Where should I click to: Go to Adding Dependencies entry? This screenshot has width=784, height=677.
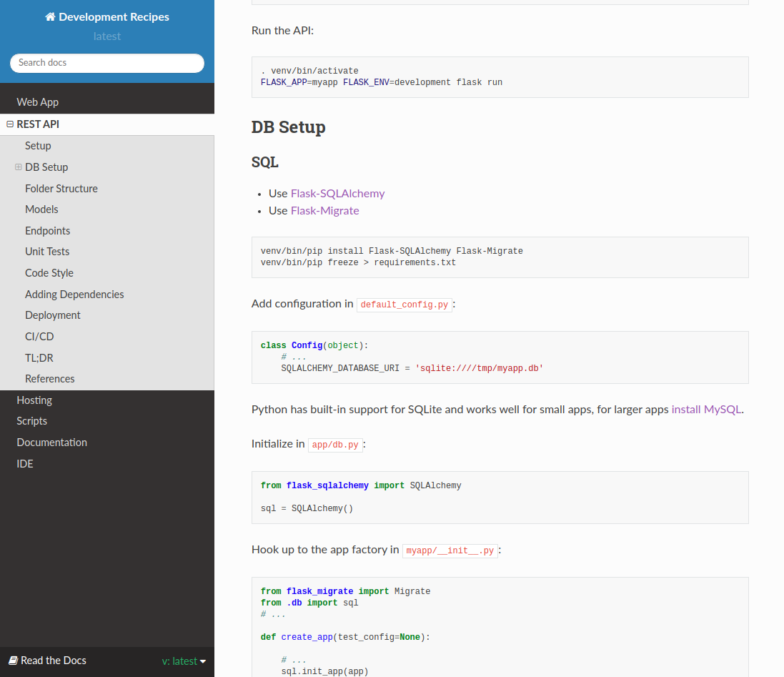click(74, 295)
